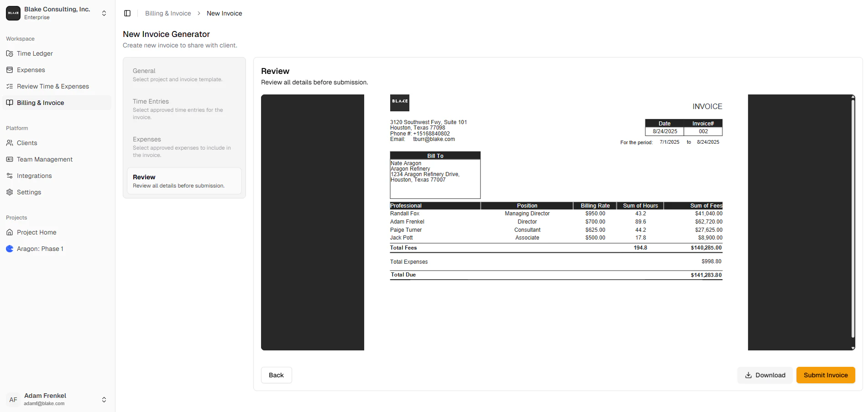
Task: Open the Clients panel
Action: pos(26,143)
